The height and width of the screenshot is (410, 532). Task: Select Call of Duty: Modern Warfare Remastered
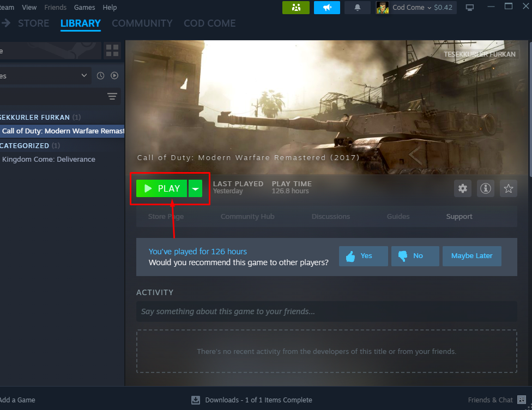[x=63, y=131]
